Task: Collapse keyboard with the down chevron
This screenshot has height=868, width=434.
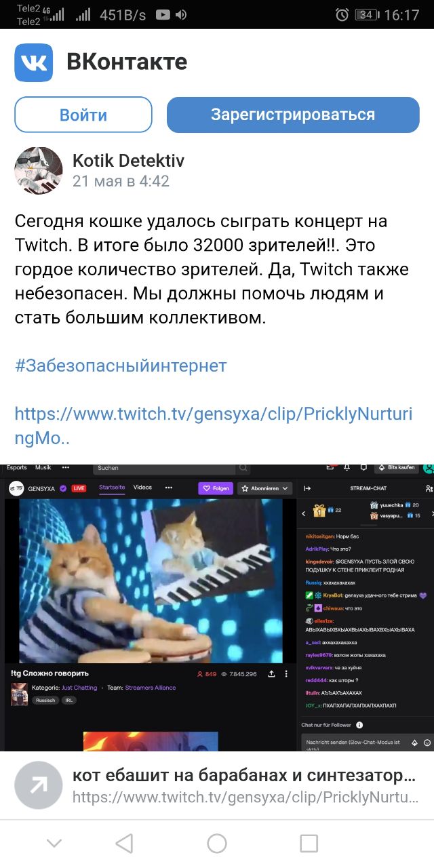Action: coord(54,844)
